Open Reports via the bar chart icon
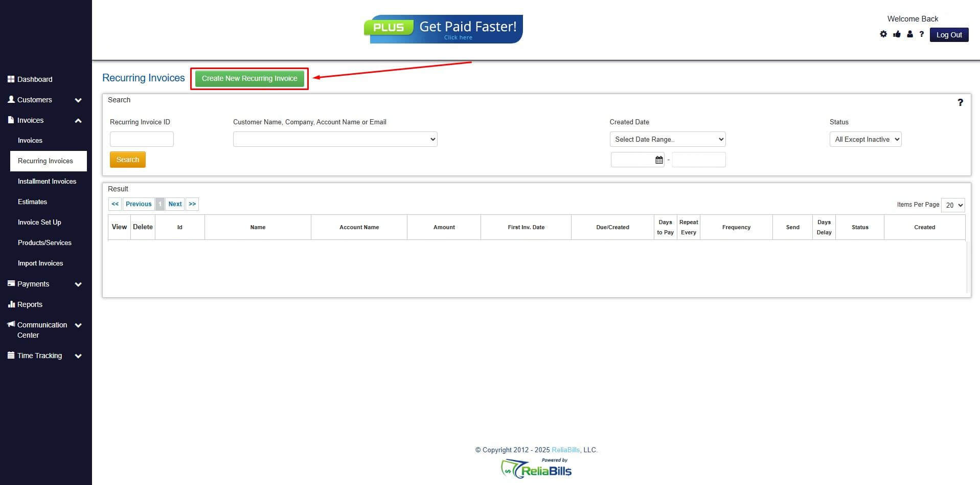The width and height of the screenshot is (980, 485). 11,304
